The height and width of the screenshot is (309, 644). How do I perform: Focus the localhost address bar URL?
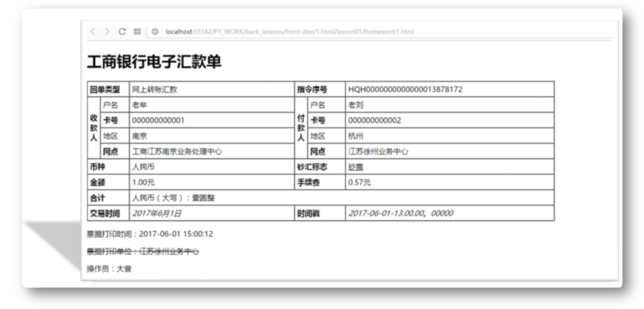(290, 31)
